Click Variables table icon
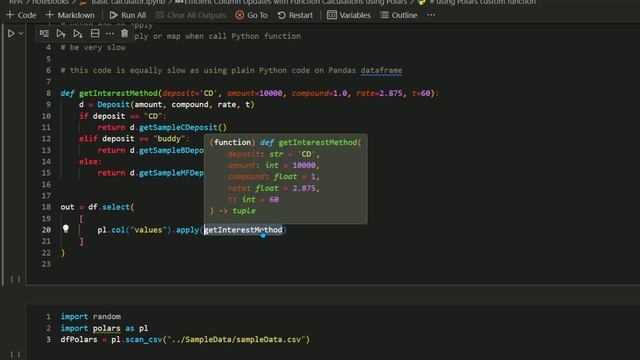This screenshot has height=360, width=640. pyautogui.click(x=332, y=15)
